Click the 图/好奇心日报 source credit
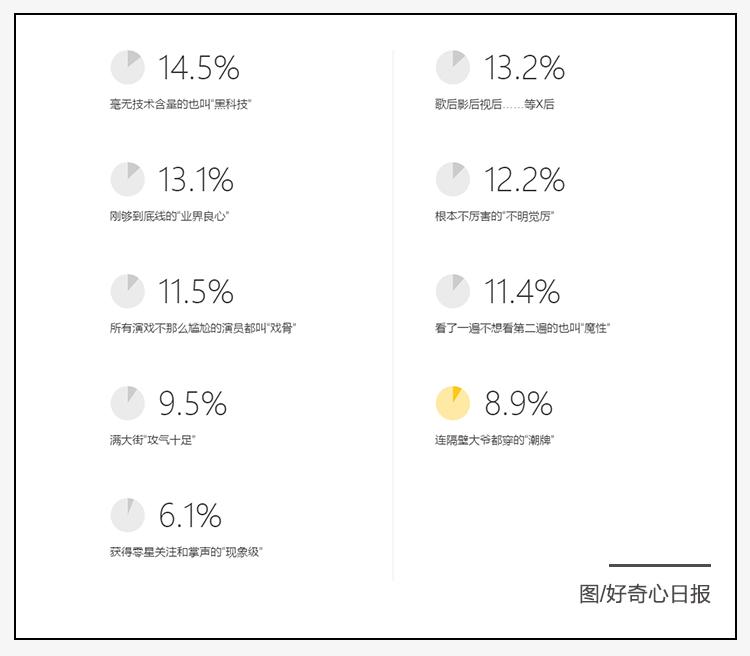 [x=645, y=594]
